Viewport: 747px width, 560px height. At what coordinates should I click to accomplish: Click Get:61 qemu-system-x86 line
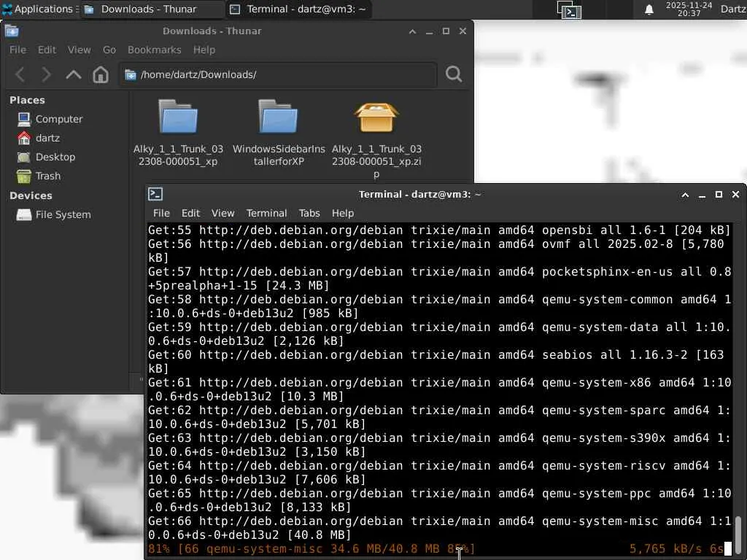tap(440, 389)
